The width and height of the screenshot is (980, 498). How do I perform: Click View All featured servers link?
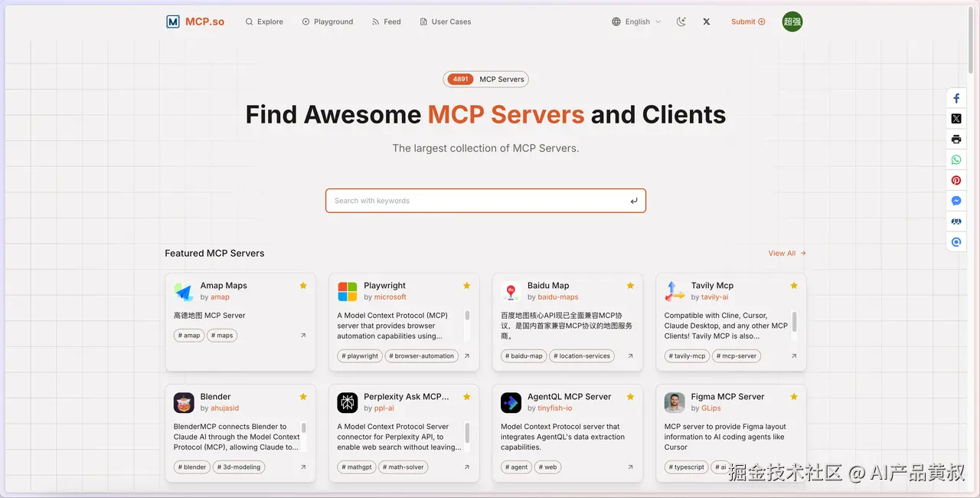tap(787, 253)
